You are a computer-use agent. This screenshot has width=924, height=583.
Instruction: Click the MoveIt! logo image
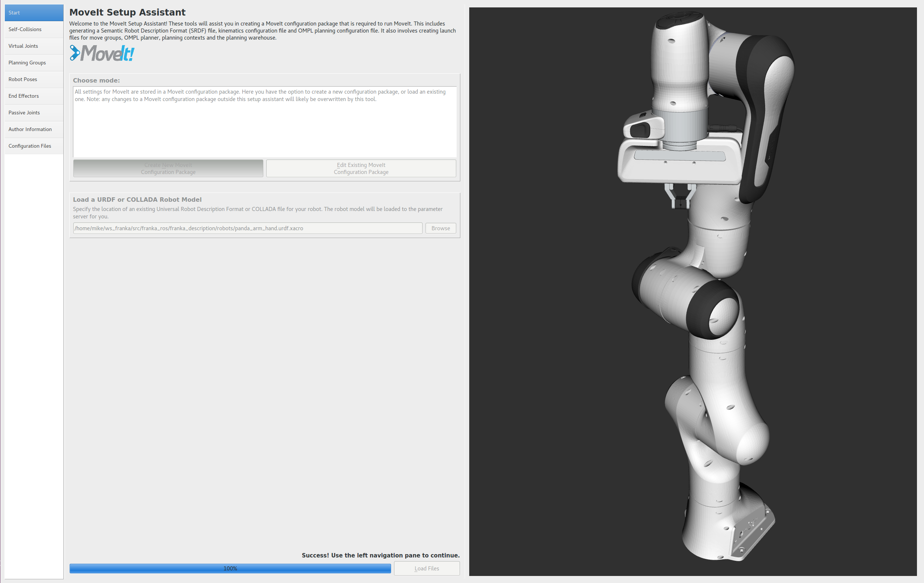point(102,53)
